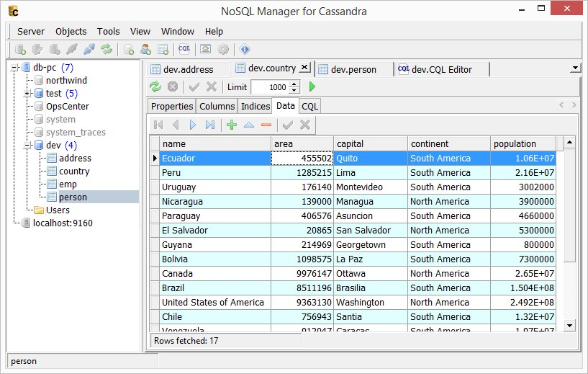
Task: Open the Tools menu
Action: click(109, 32)
